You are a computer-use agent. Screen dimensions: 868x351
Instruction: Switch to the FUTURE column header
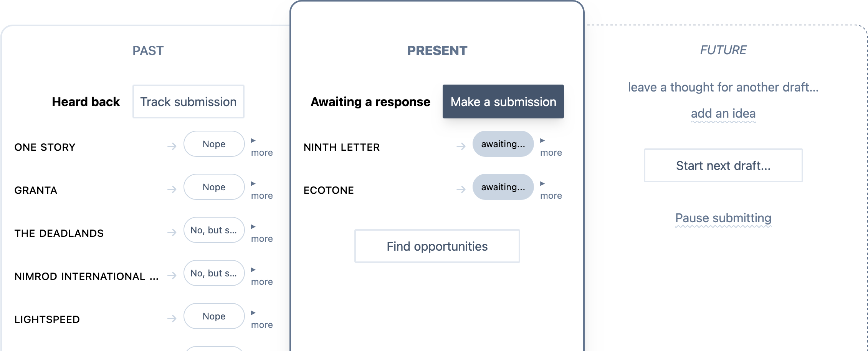point(723,50)
